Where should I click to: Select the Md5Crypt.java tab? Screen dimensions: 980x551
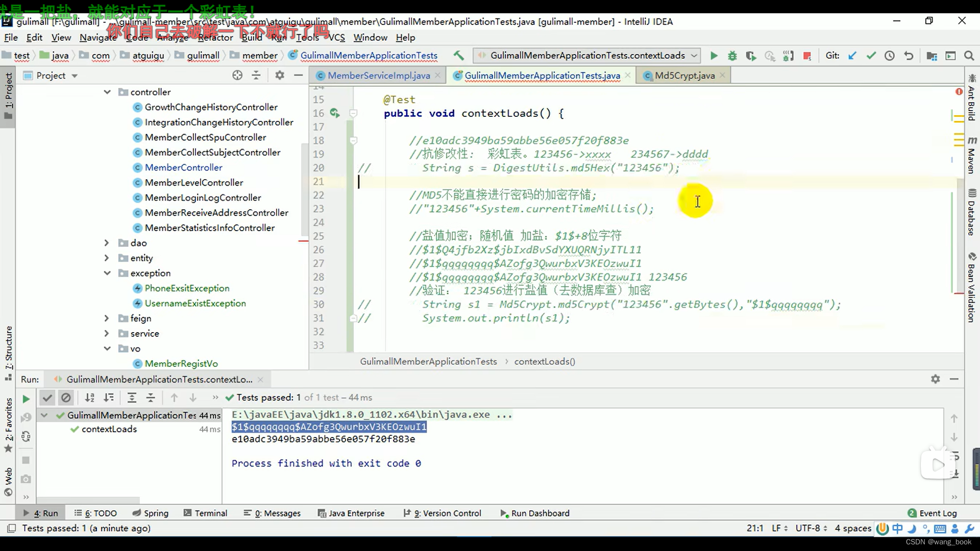(x=684, y=76)
